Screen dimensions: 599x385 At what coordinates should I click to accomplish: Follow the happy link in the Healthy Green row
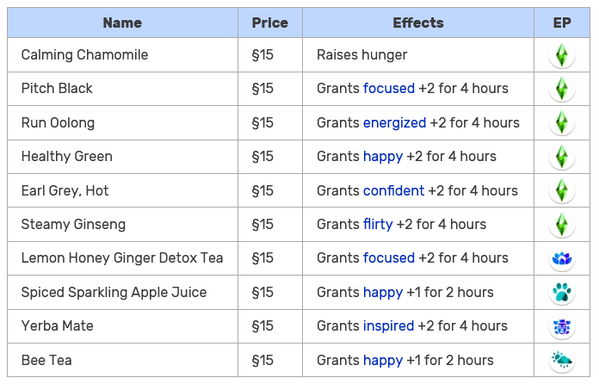tap(383, 157)
